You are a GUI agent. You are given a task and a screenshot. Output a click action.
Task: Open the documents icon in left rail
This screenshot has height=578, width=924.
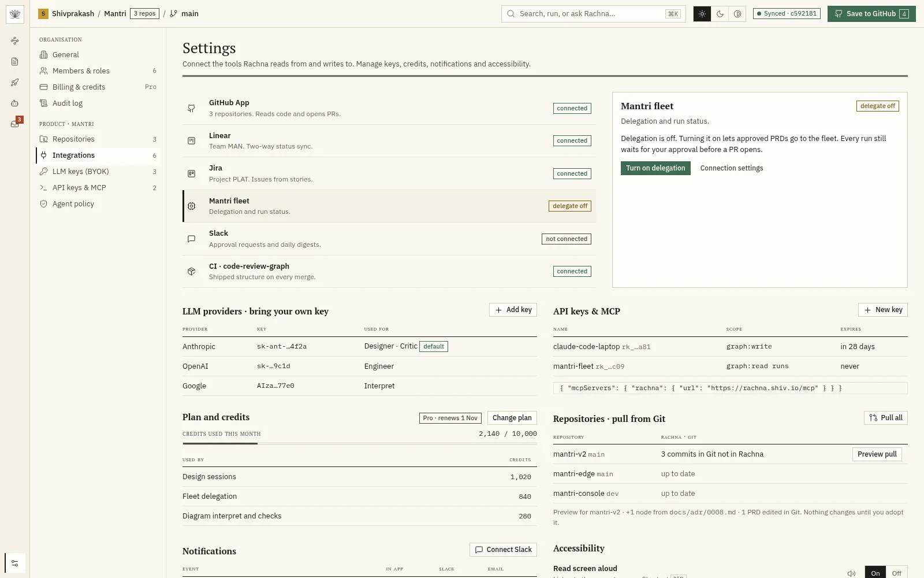(x=15, y=61)
